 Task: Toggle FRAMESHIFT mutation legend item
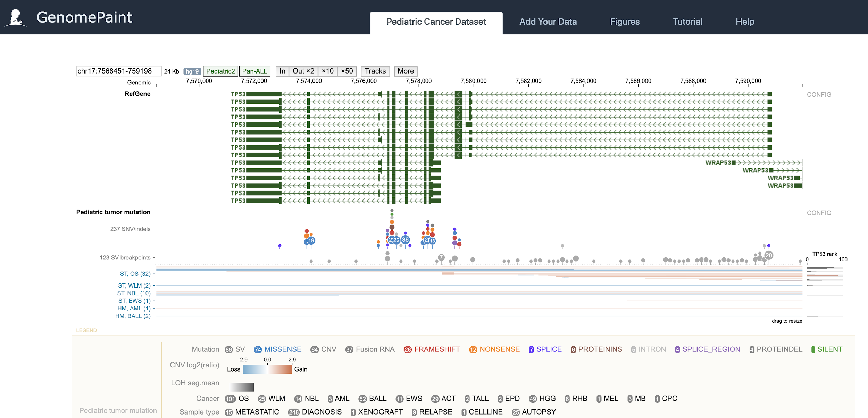[432, 349]
